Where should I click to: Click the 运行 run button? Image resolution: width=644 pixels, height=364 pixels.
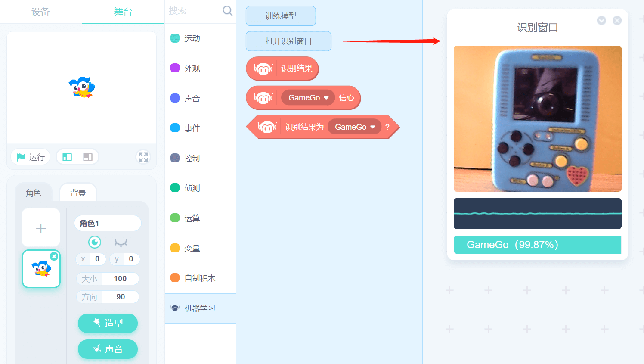[x=31, y=157]
